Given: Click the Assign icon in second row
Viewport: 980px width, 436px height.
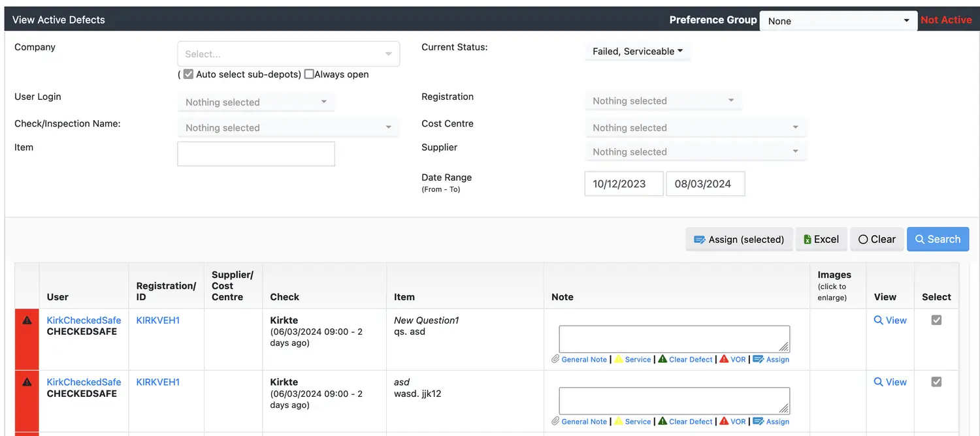Looking at the screenshot, I should (x=758, y=422).
